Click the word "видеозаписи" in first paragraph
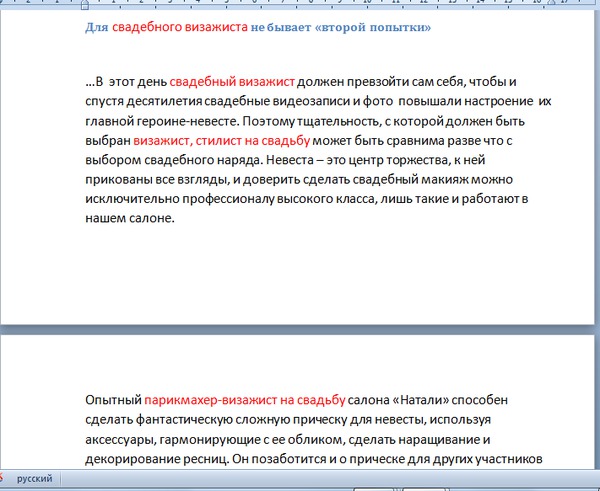 (x=311, y=101)
